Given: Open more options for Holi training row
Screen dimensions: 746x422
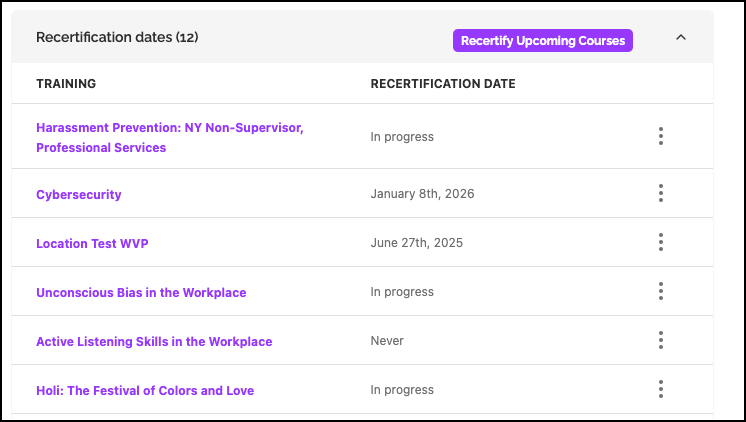Looking at the screenshot, I should click(661, 390).
